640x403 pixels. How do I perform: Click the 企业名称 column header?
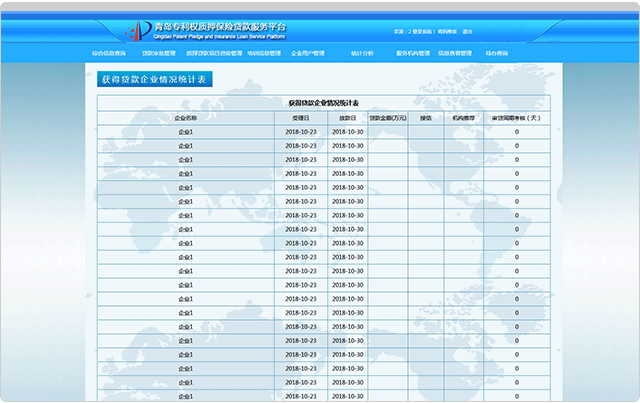pyautogui.click(x=186, y=117)
